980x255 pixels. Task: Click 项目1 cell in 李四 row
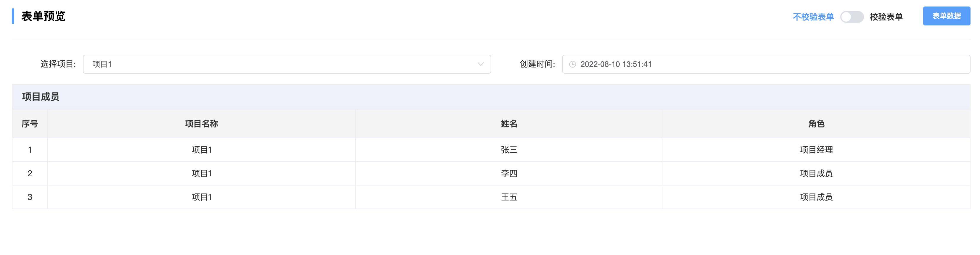point(201,173)
